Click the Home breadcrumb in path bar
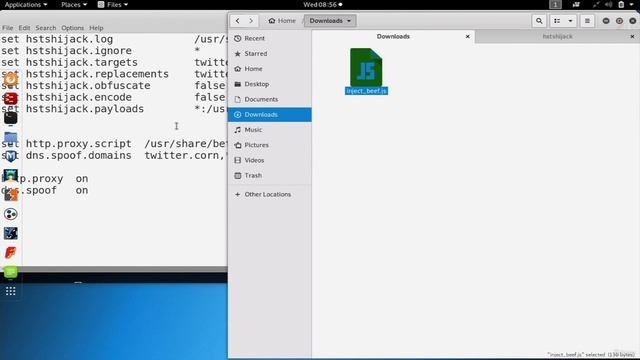640x360 pixels. pos(282,21)
